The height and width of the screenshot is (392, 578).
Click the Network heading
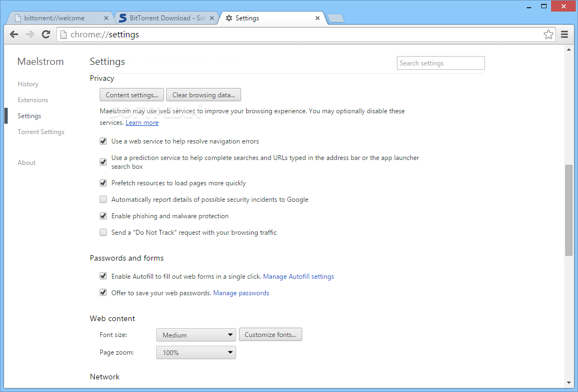pos(105,377)
